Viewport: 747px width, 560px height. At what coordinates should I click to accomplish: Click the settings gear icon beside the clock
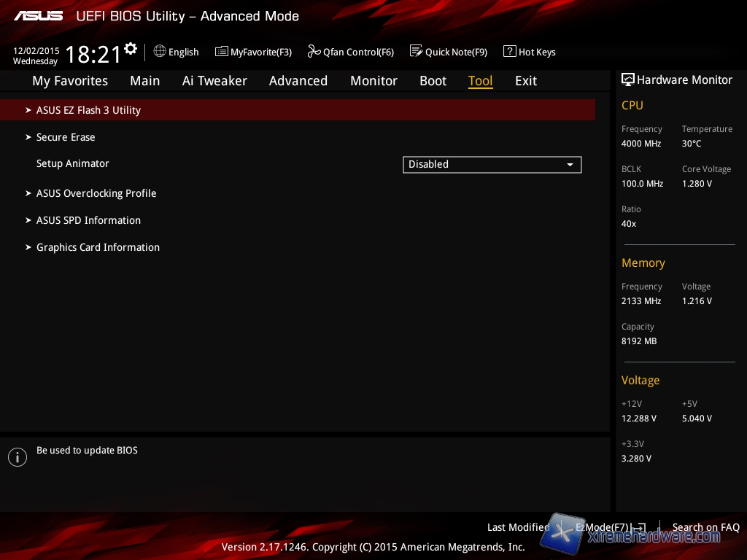point(131,49)
